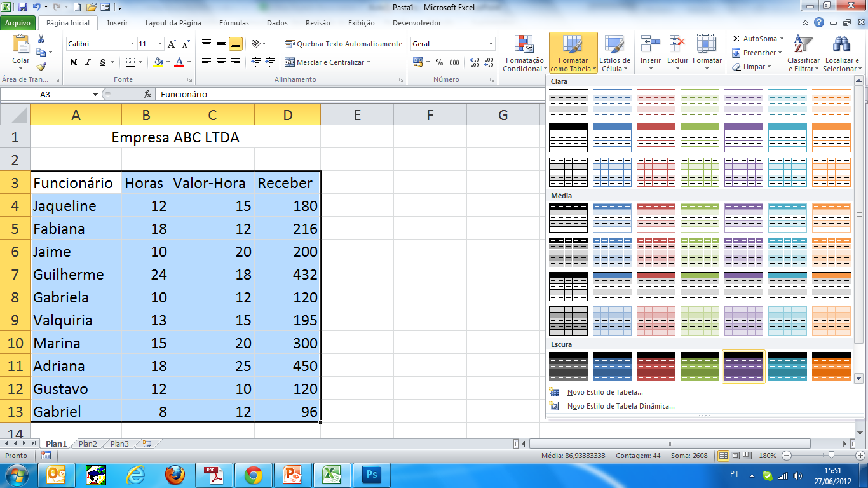Switch to Layout da Página tab
This screenshot has height=488, width=868.
(173, 23)
